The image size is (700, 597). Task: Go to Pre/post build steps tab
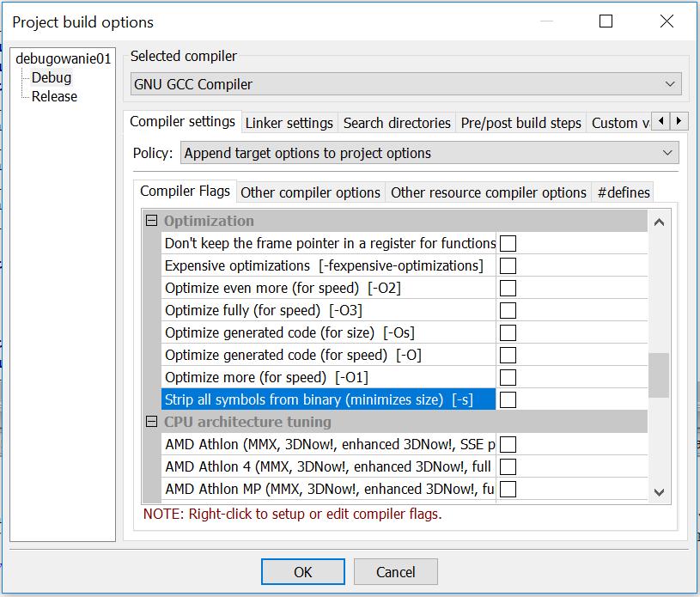pos(521,123)
